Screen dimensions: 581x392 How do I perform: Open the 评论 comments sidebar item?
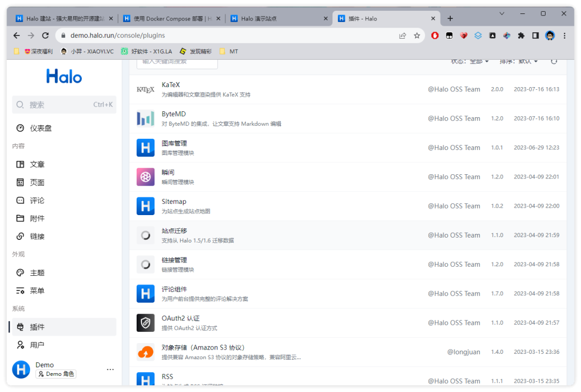[x=63, y=201]
